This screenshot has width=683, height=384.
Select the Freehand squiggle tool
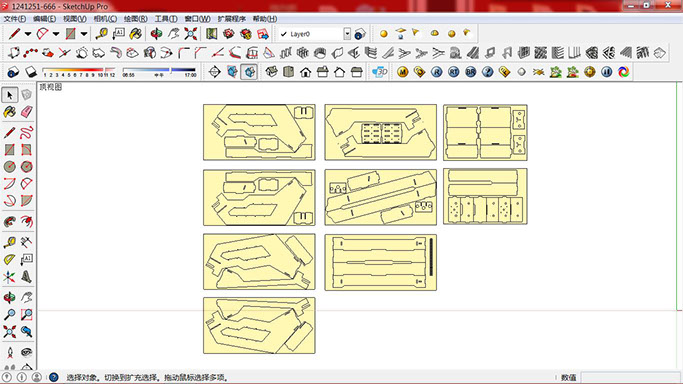pyautogui.click(x=27, y=132)
